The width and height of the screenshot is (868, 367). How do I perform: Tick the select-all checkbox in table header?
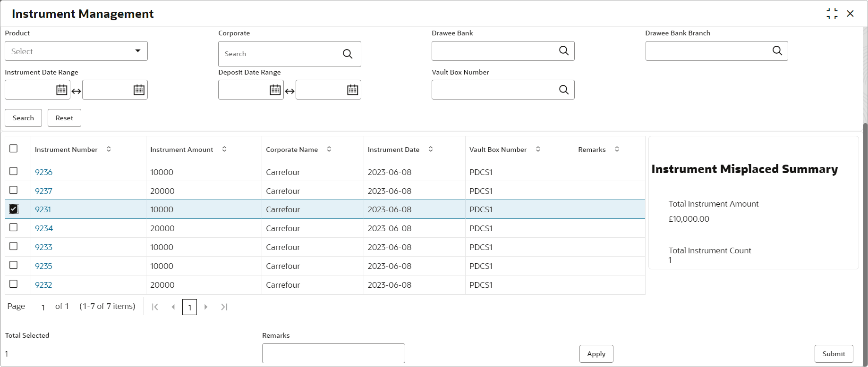point(14,149)
